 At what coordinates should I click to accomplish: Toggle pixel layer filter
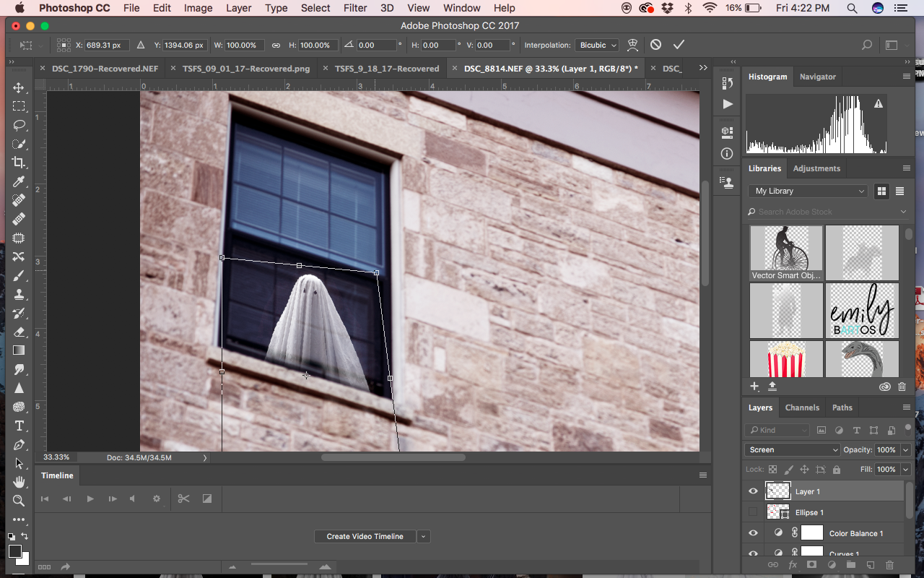point(821,430)
